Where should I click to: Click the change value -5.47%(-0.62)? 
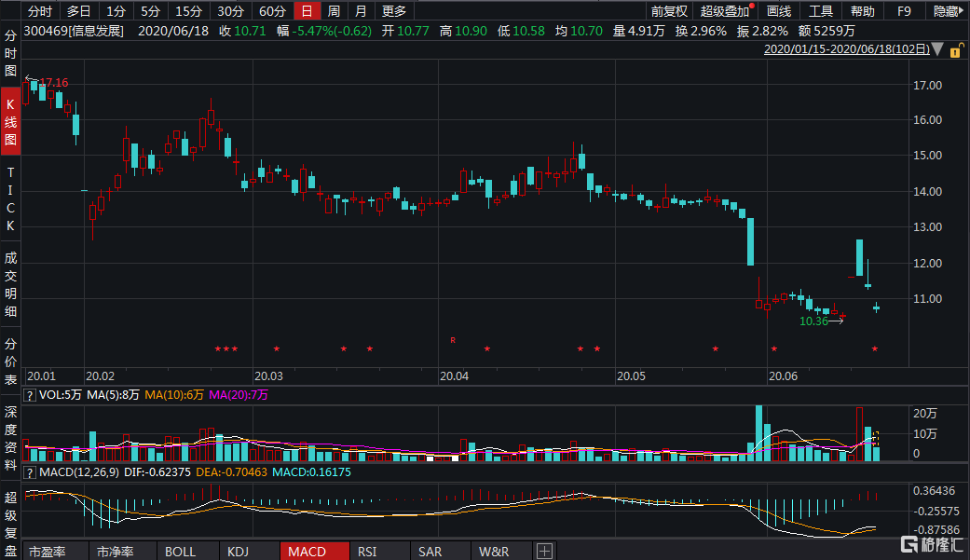click(333, 31)
